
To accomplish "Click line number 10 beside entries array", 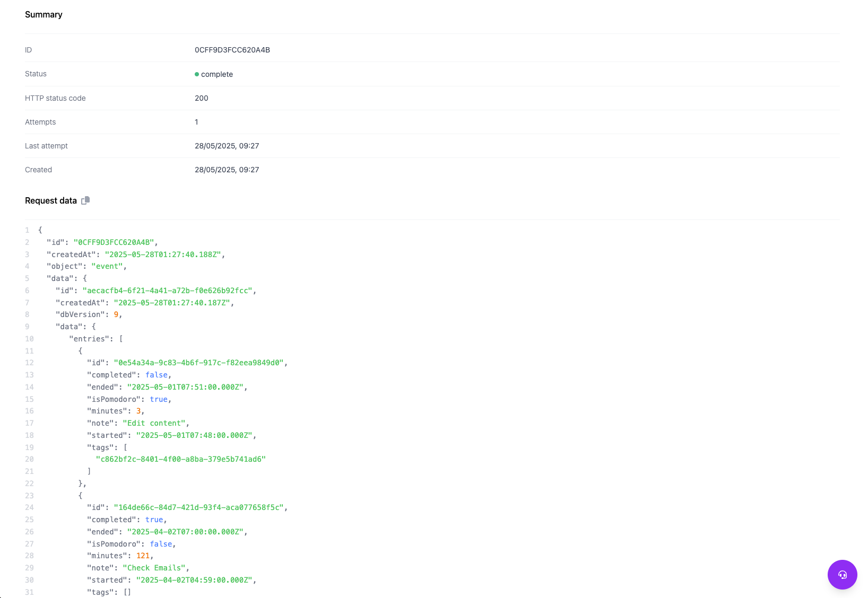I will pos(29,339).
